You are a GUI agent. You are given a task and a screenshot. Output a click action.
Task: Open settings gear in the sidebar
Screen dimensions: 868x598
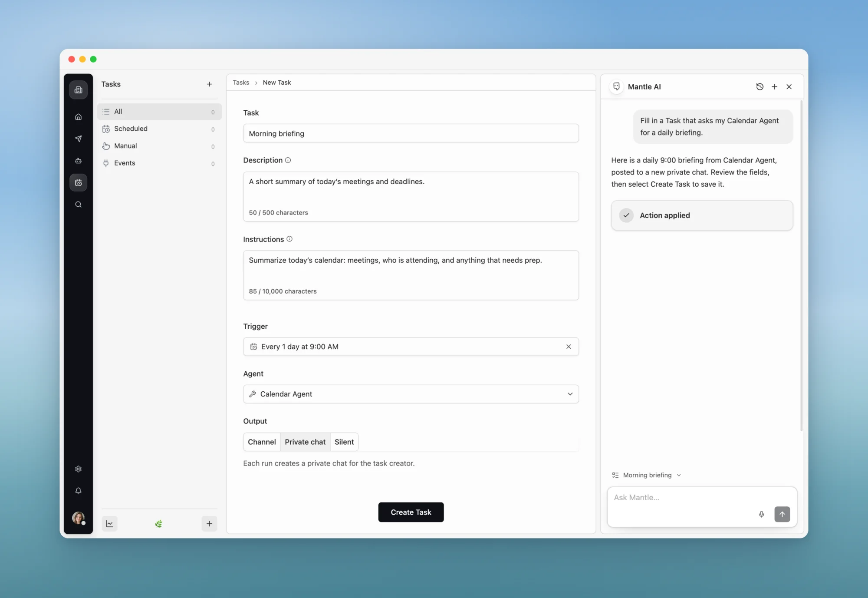tap(78, 469)
